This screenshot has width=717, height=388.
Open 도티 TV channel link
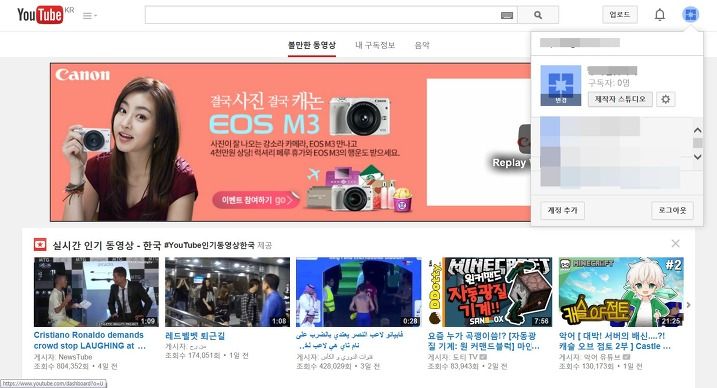coord(465,357)
